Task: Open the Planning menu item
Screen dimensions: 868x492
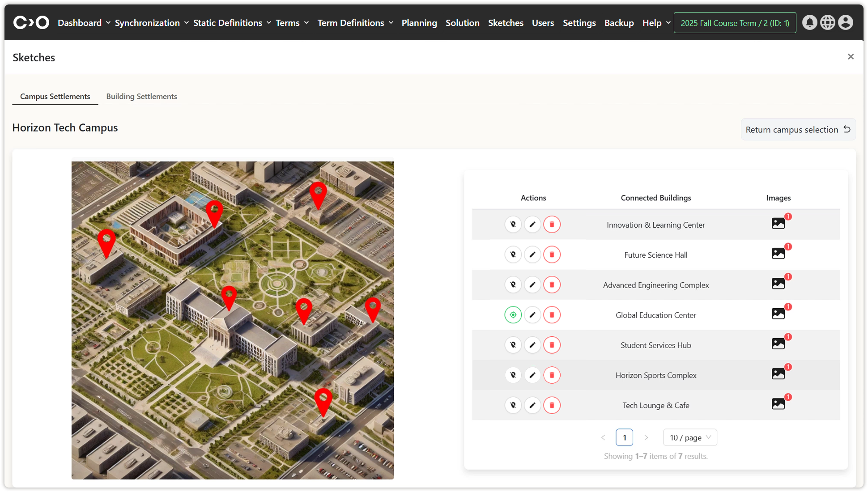Action: (419, 23)
